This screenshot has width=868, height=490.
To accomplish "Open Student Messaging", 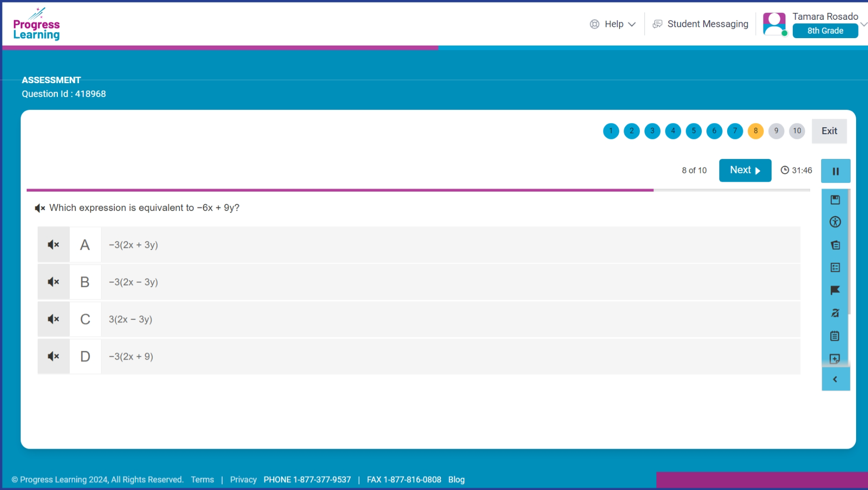I will 700,24.
